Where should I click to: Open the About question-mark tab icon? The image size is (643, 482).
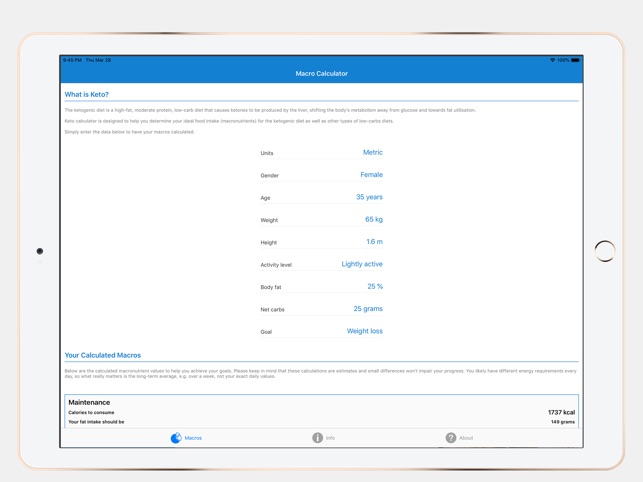coord(451,438)
